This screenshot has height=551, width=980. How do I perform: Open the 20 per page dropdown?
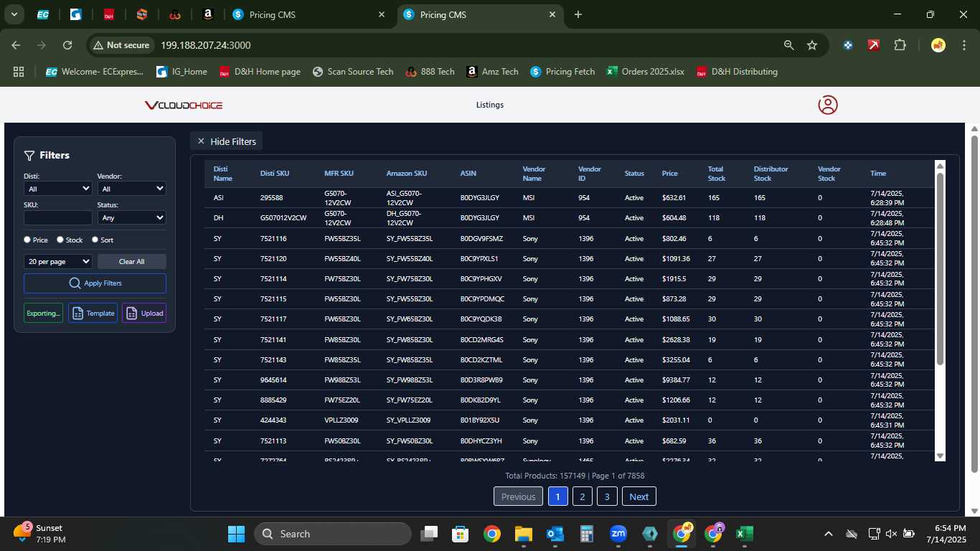58,261
